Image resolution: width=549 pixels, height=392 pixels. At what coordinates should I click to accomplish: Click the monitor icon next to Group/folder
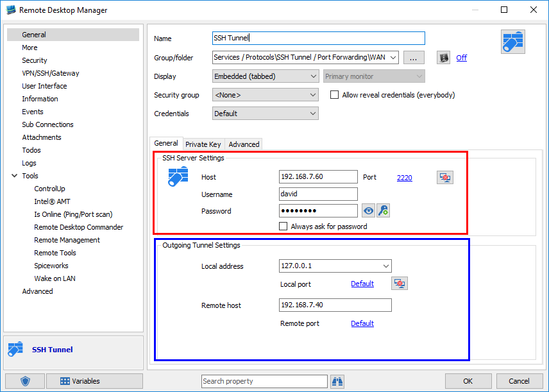click(443, 57)
